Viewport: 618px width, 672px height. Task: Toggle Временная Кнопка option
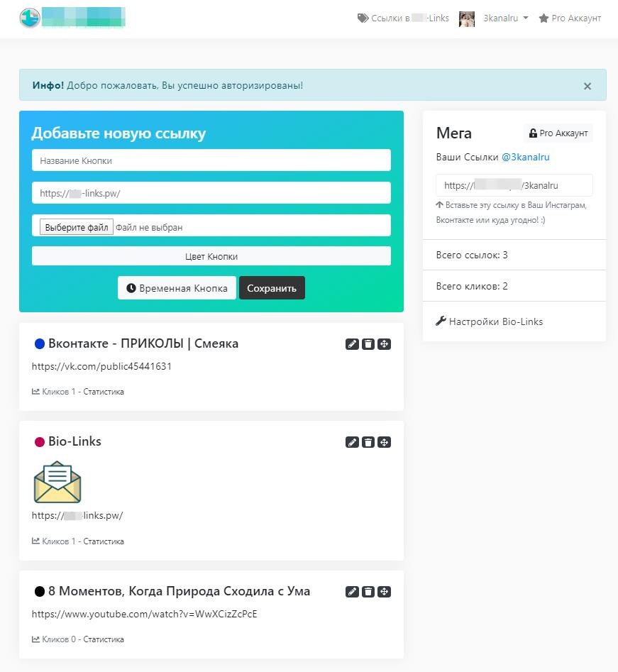click(x=177, y=288)
